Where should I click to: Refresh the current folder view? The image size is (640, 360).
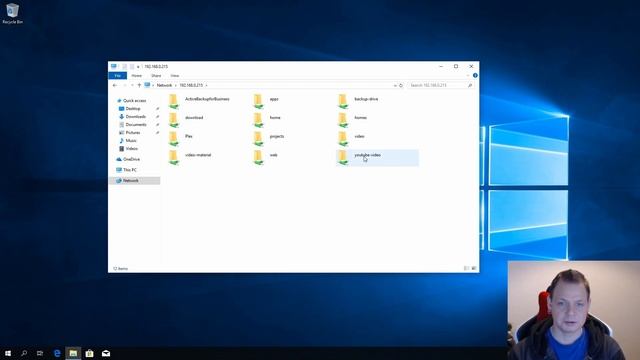pyautogui.click(x=401, y=85)
